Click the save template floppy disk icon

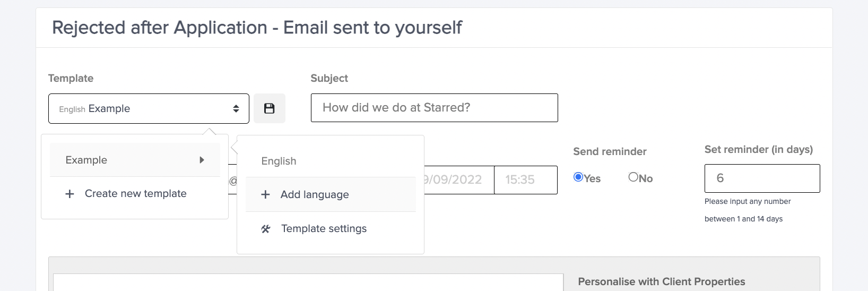270,108
